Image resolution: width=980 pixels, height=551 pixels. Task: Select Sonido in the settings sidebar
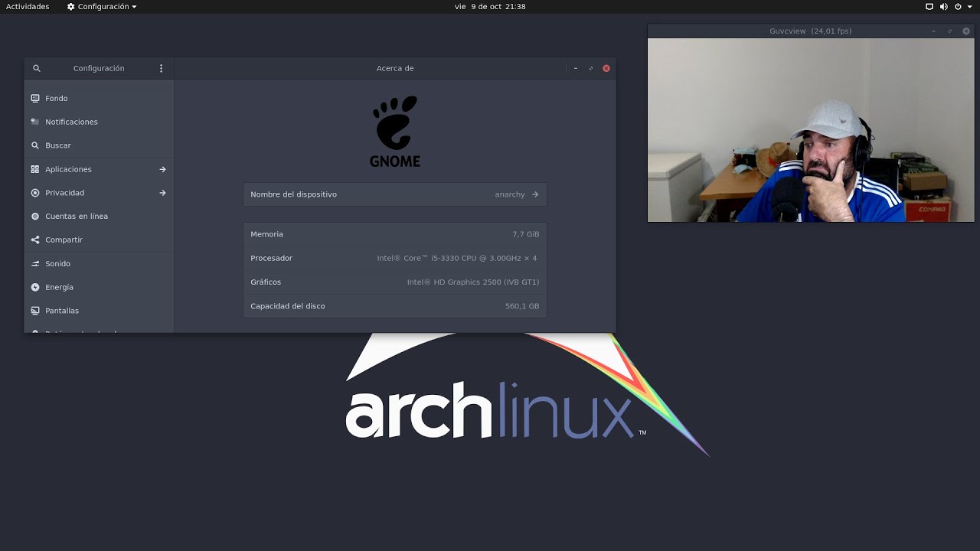(x=99, y=263)
